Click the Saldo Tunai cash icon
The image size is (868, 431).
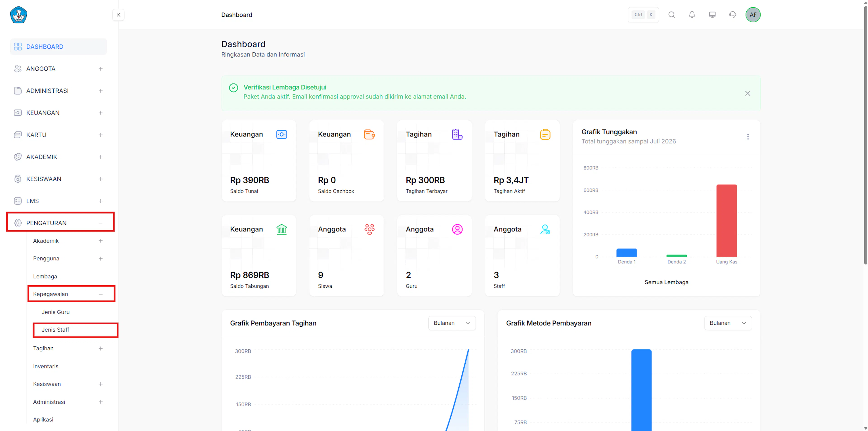click(282, 134)
